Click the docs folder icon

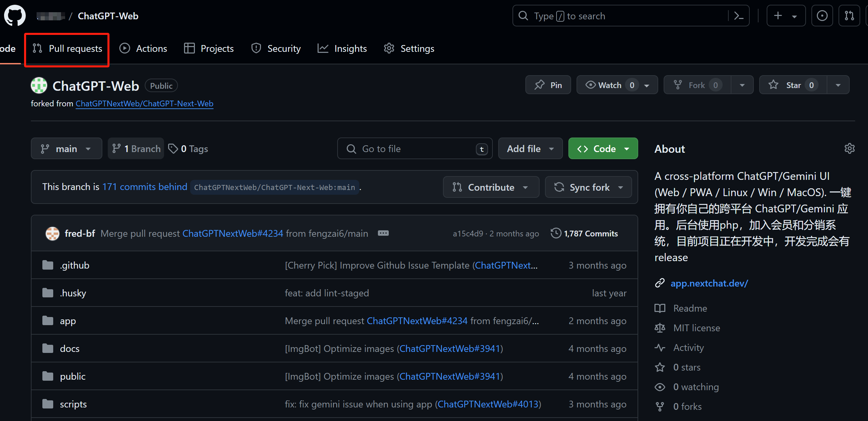tap(48, 348)
